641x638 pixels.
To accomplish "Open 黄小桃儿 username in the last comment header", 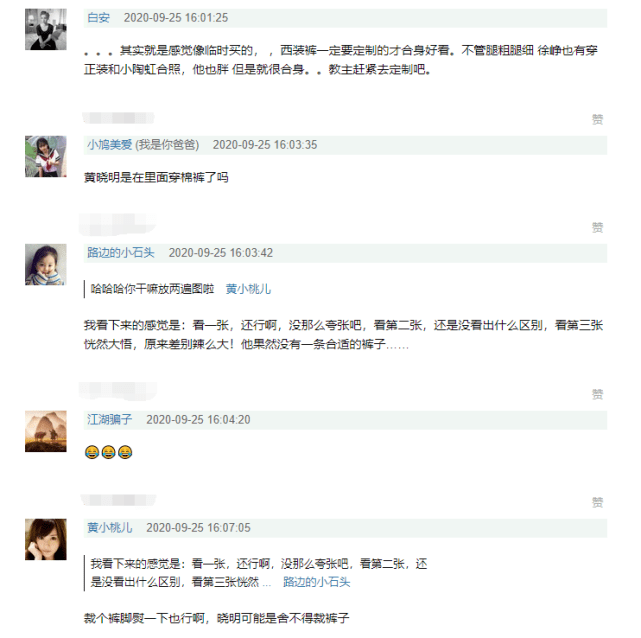I will pyautogui.click(x=110, y=527).
